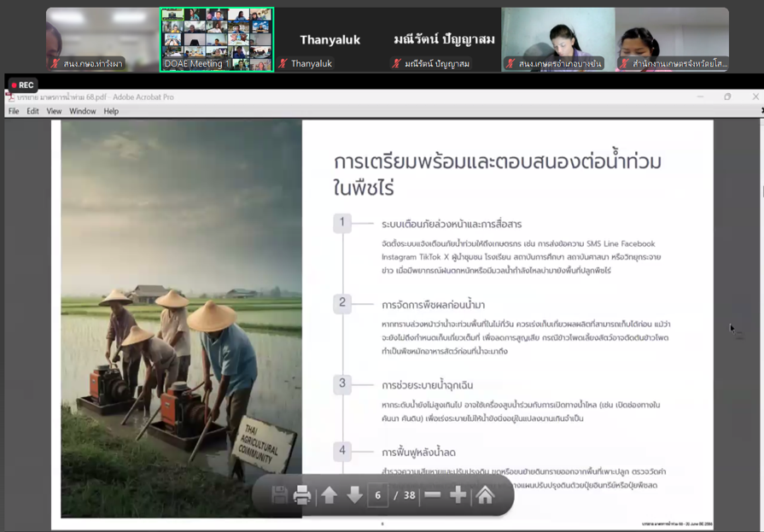The height and width of the screenshot is (532, 764).
Task: Click the home icon in floating toolbar
Action: (485, 495)
